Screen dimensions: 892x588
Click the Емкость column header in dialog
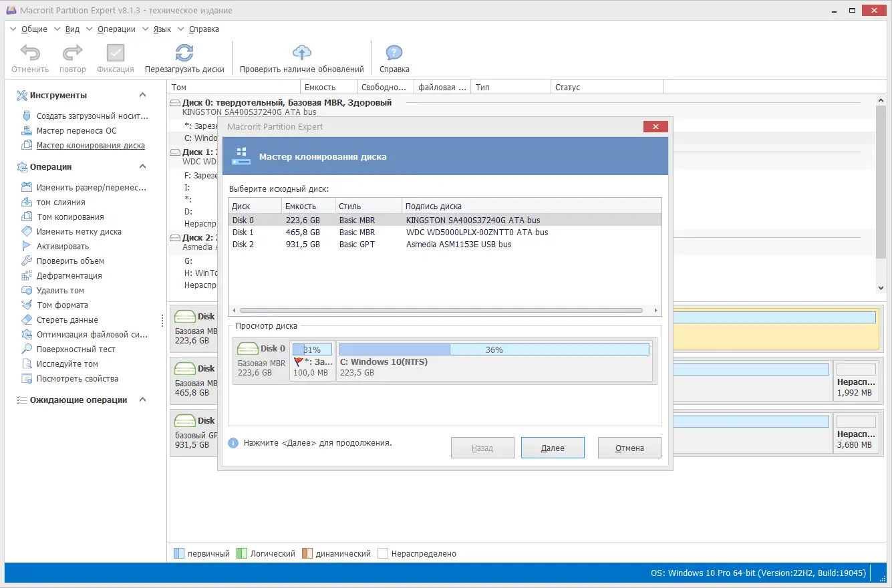click(307, 206)
